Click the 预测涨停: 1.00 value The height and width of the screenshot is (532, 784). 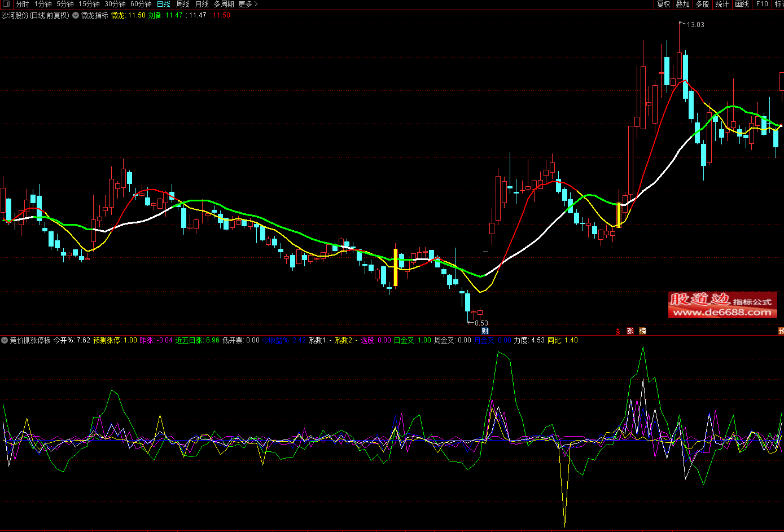click(115, 340)
